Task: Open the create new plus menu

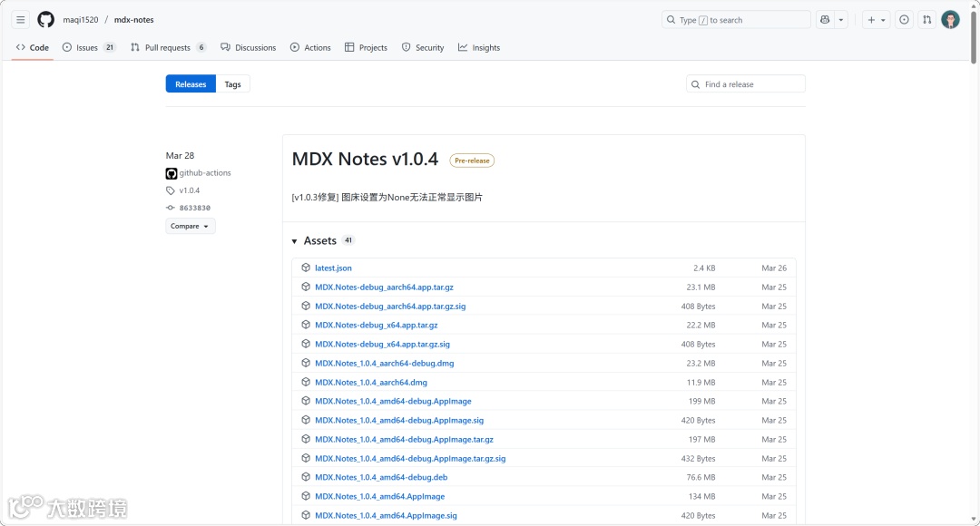Action: tap(877, 20)
